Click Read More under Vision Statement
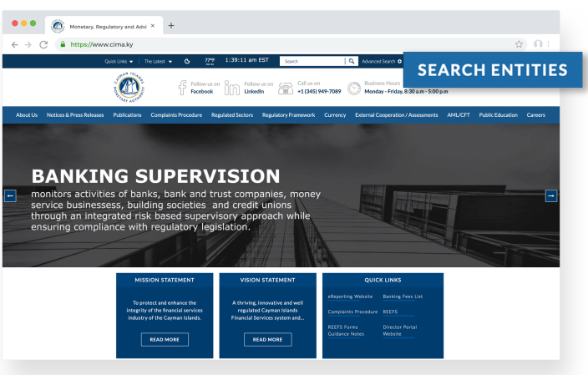The image size is (588, 375). pyautogui.click(x=267, y=340)
